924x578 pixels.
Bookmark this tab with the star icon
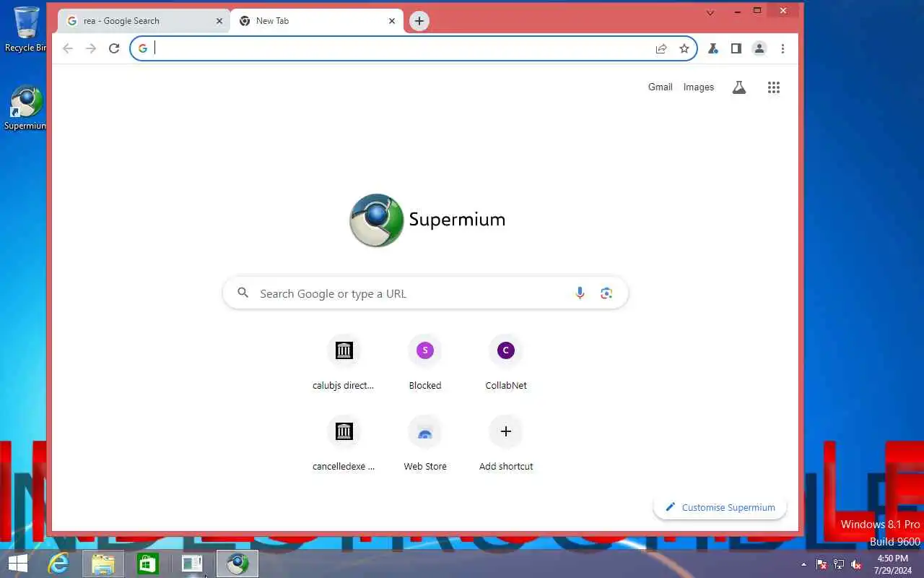click(684, 48)
